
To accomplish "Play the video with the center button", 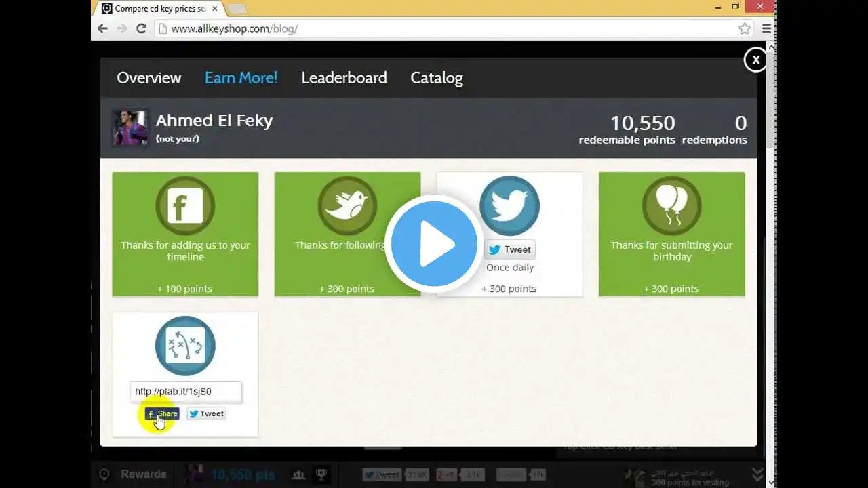I will click(x=434, y=244).
